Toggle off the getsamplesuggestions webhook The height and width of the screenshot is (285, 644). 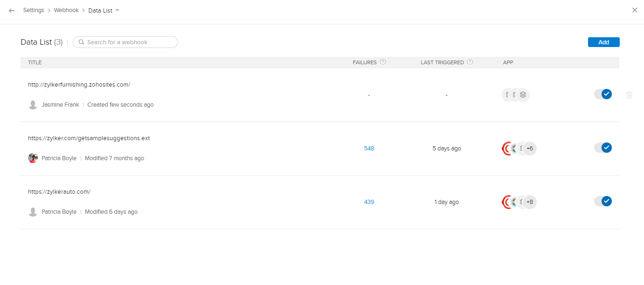pos(602,148)
